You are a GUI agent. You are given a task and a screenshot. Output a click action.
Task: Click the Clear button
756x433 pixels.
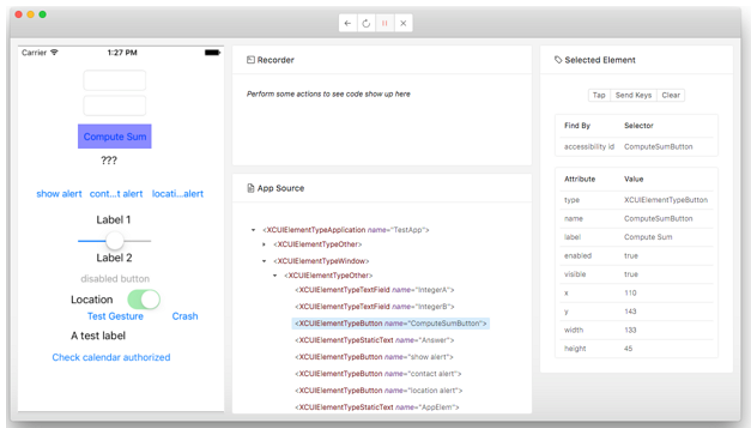click(670, 95)
